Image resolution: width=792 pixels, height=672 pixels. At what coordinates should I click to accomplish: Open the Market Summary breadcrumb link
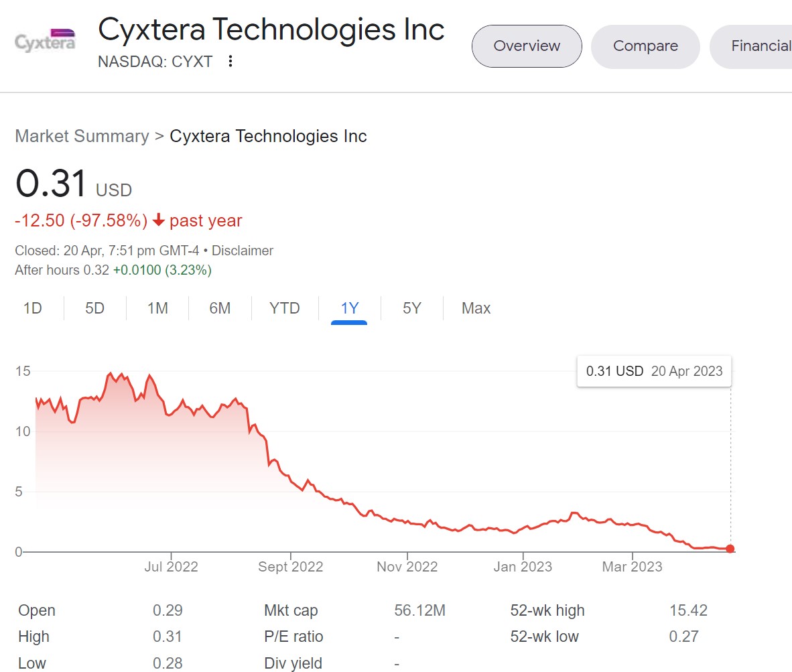(82, 136)
